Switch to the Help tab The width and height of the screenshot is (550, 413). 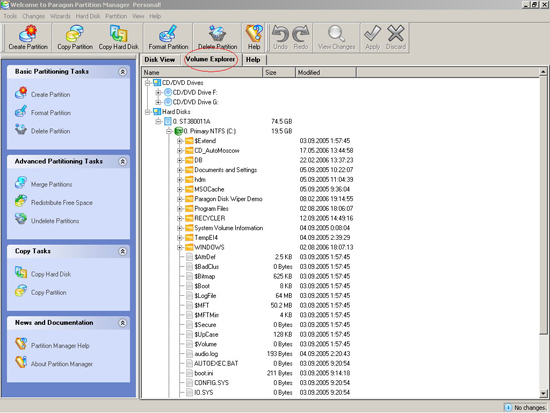[x=253, y=59]
